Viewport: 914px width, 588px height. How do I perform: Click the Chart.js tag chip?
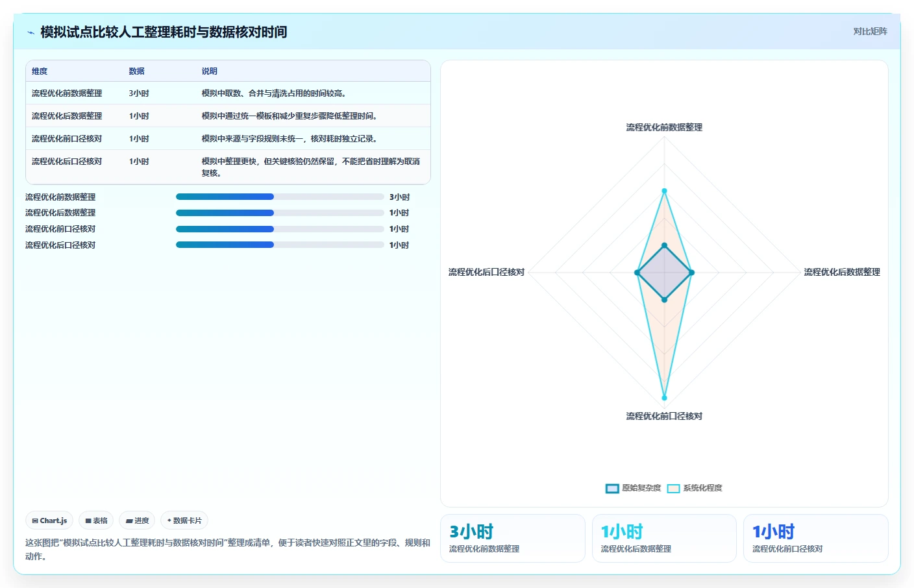(x=49, y=521)
